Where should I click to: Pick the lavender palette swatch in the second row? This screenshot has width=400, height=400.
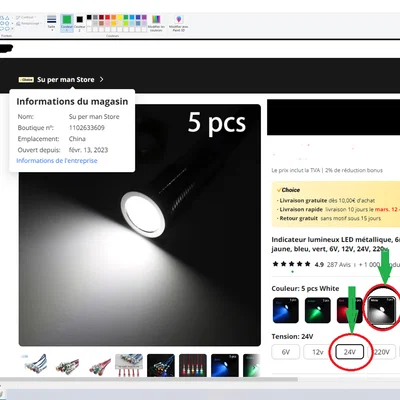(144, 23)
